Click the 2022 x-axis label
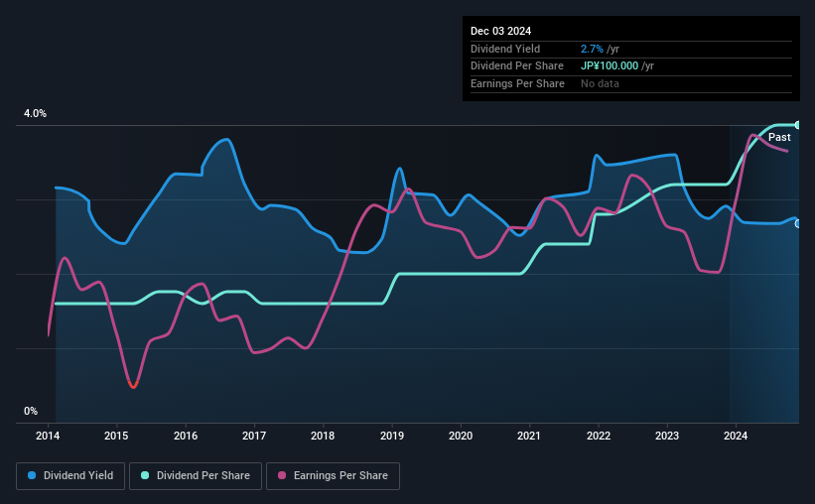 click(599, 436)
